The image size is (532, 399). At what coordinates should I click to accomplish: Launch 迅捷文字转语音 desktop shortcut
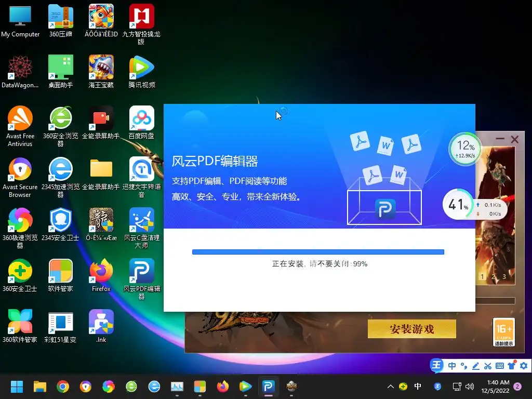pos(141,177)
